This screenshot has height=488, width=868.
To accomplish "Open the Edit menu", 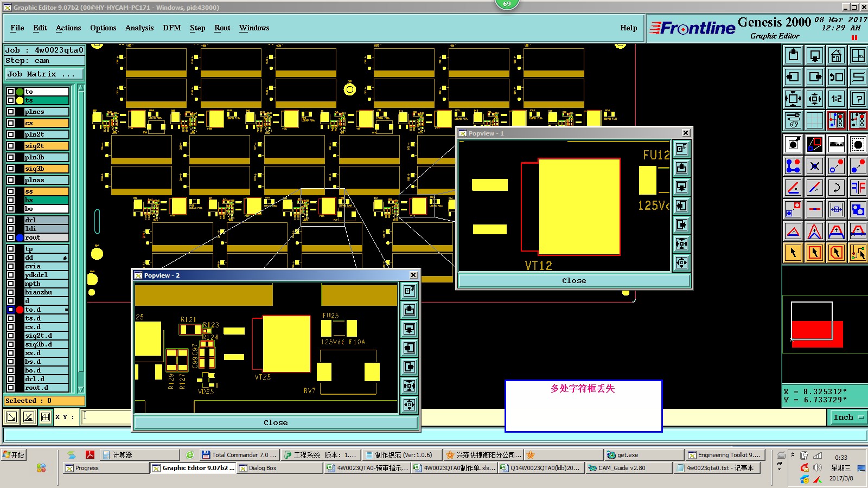I will [x=40, y=28].
